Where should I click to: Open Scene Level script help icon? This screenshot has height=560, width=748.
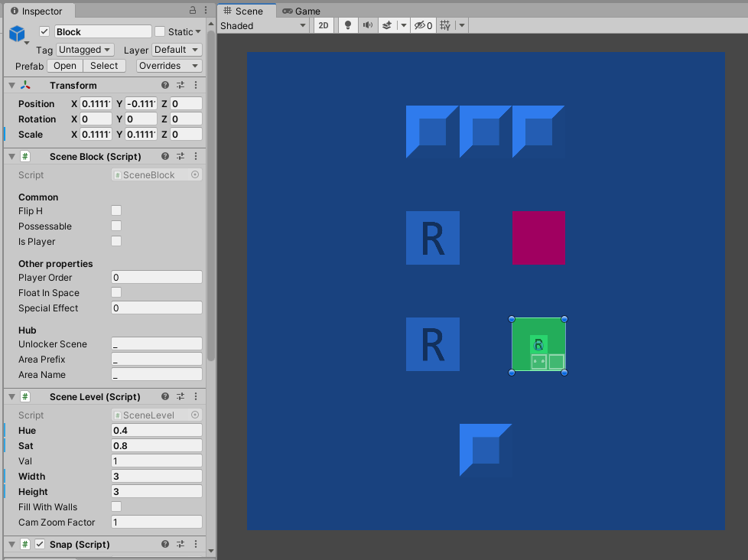(x=165, y=396)
